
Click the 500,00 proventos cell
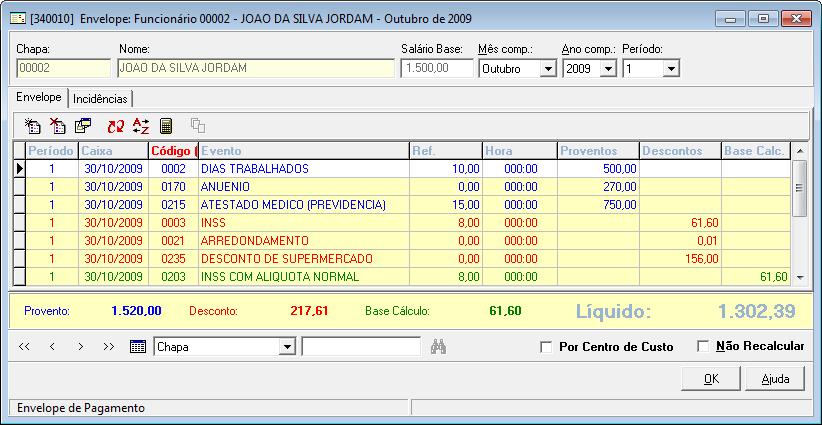coord(598,169)
